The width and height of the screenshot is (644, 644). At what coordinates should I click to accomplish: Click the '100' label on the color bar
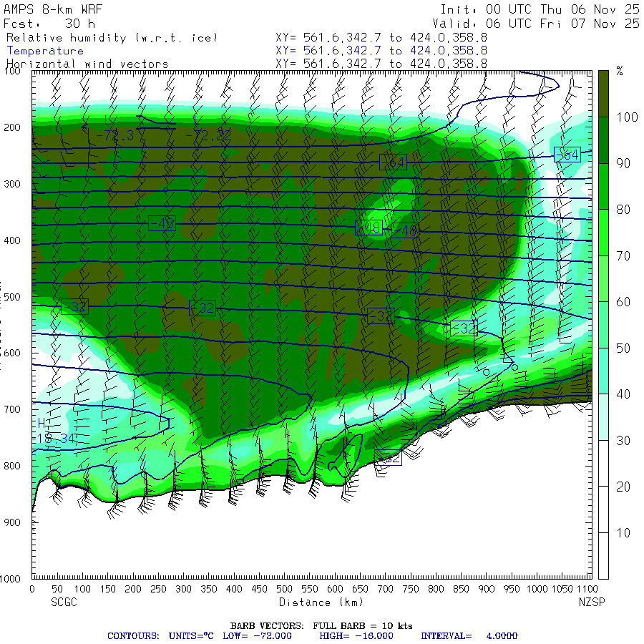click(627, 117)
